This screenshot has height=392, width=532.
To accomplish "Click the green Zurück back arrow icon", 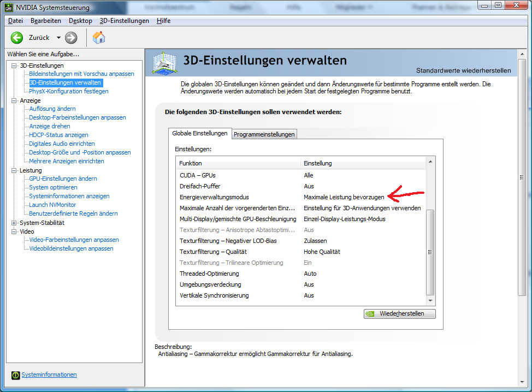I will tap(16, 38).
